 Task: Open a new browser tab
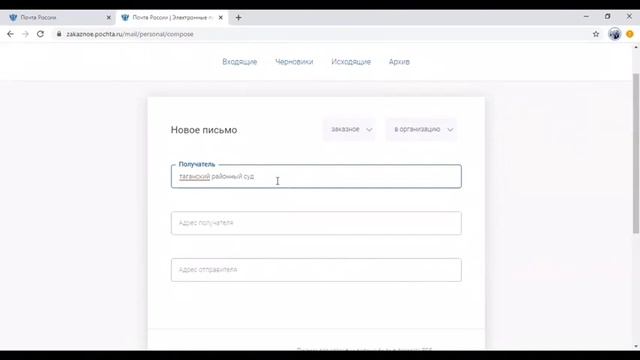tap(238, 18)
